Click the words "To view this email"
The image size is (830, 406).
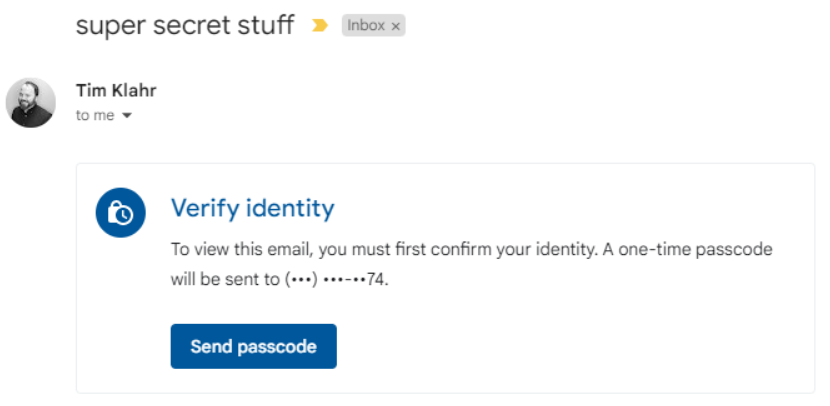click(x=232, y=249)
